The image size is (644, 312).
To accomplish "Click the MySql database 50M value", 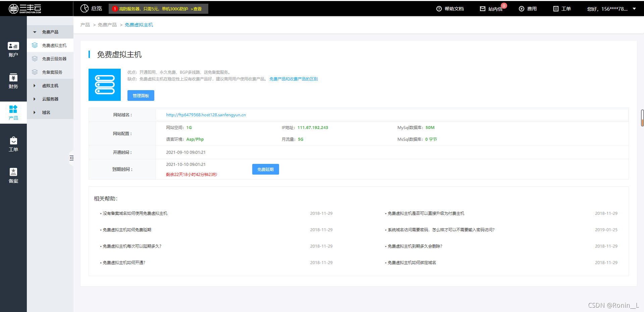I will pos(430,127).
